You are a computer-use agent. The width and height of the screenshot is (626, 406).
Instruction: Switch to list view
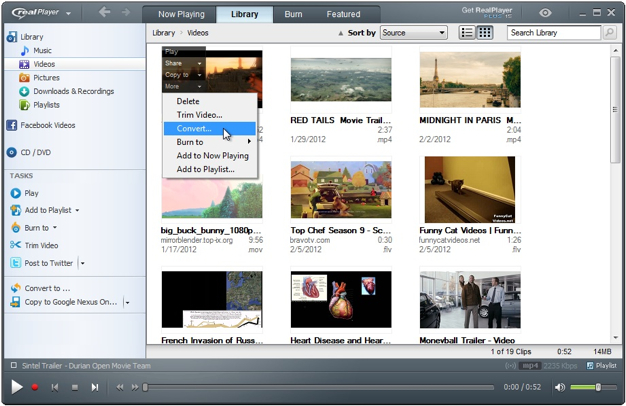click(467, 33)
